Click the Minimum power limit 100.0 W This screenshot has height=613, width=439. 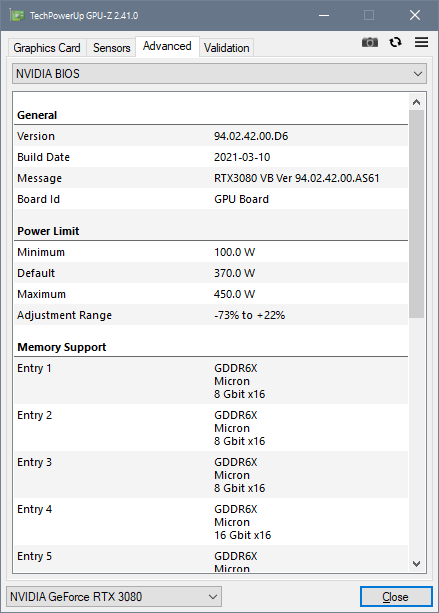point(235,252)
